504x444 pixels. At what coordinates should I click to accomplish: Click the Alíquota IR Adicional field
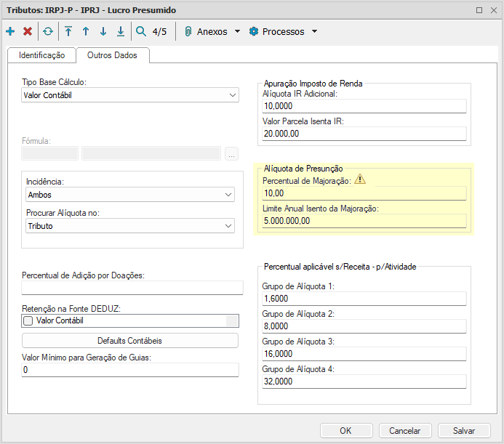[364, 106]
